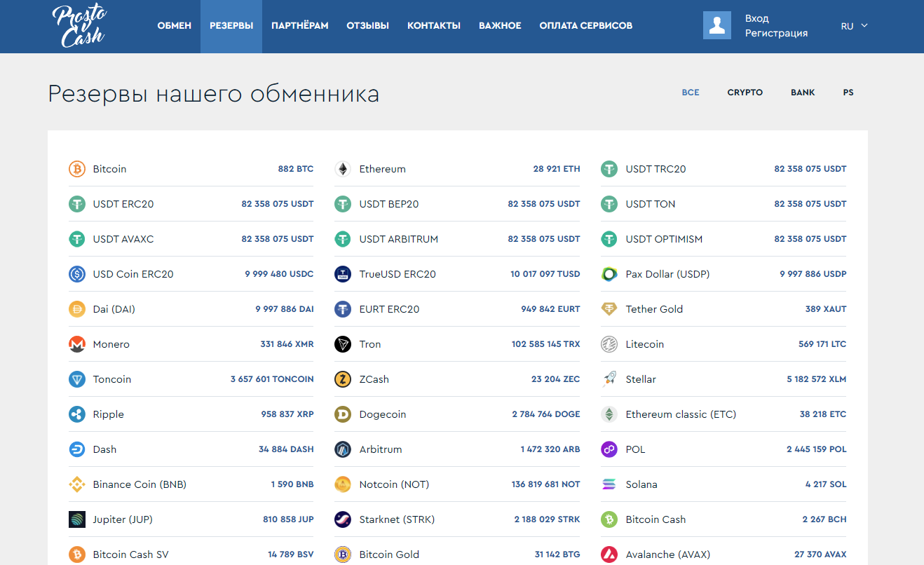
Task: Click the Stellar rocket icon
Action: pyautogui.click(x=609, y=379)
